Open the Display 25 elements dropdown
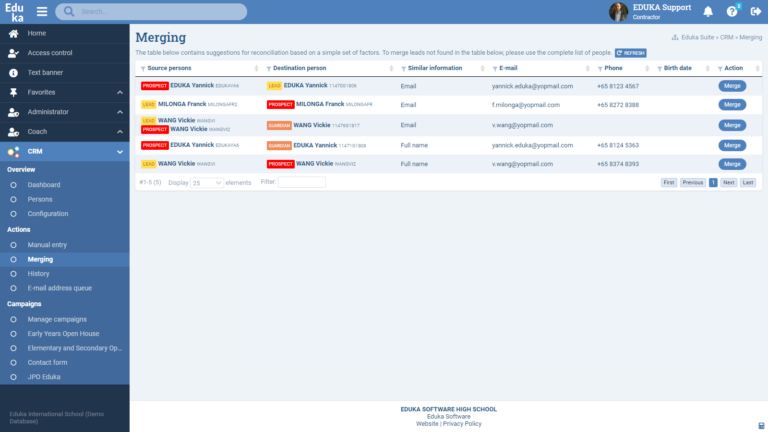 [207, 183]
